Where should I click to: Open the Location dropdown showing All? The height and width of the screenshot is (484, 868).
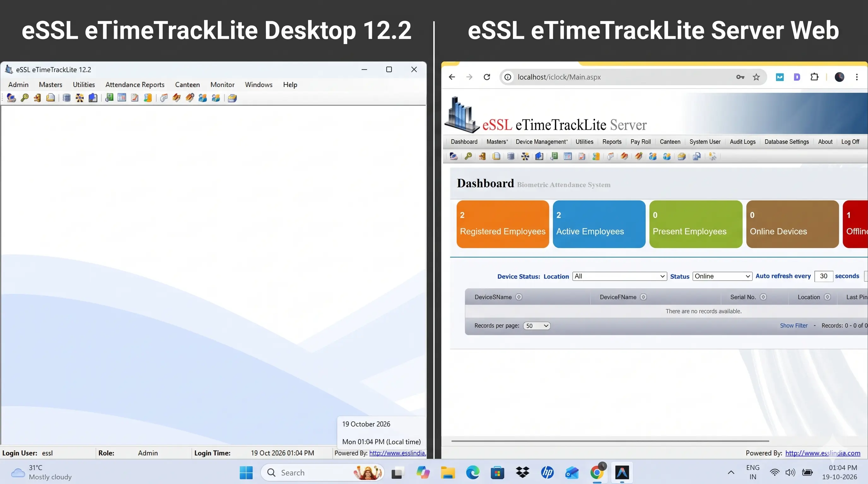[x=619, y=276]
